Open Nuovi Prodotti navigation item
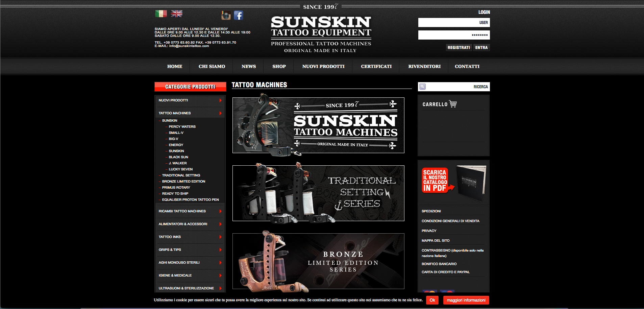The image size is (644, 309). pyautogui.click(x=323, y=66)
